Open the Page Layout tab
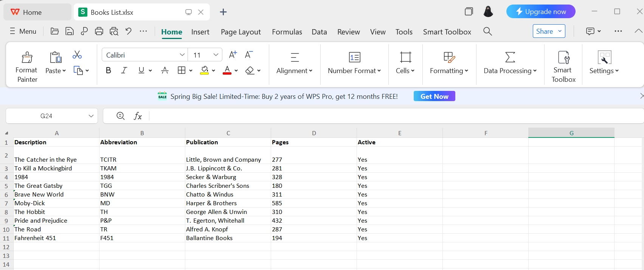 click(241, 32)
